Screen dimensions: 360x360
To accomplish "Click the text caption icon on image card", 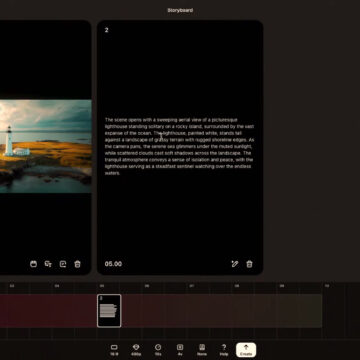I will [48, 264].
